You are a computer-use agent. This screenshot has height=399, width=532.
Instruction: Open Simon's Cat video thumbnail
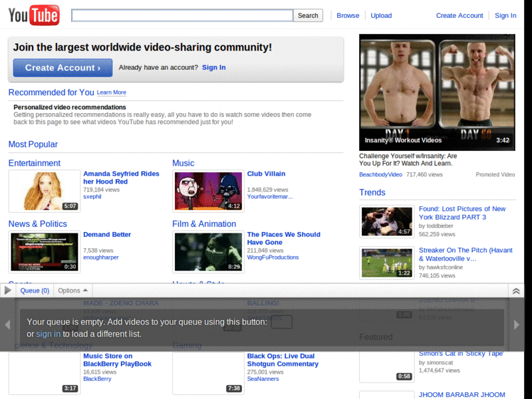coord(387,367)
